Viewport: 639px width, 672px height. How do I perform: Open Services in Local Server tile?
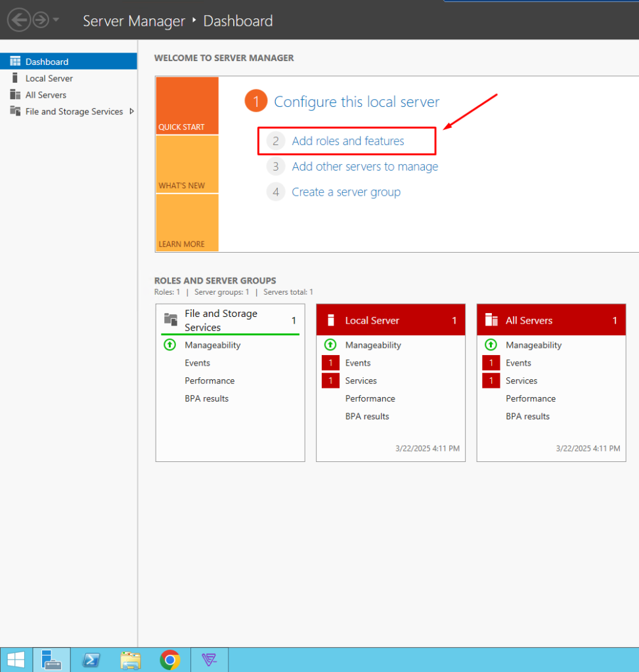point(361,381)
